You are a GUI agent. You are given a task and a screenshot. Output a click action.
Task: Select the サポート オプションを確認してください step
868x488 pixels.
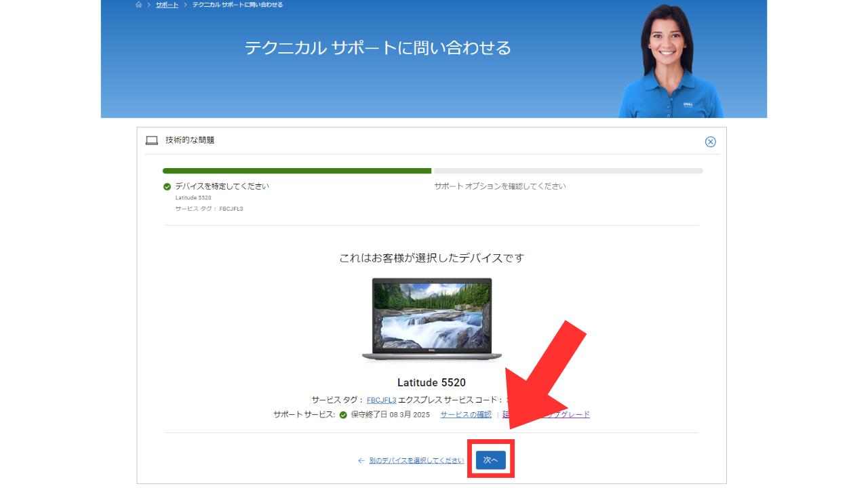pyautogui.click(x=500, y=186)
